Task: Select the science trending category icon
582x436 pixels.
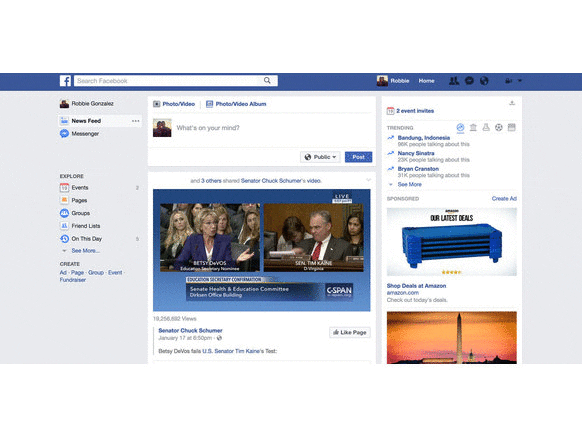Action: (486, 128)
